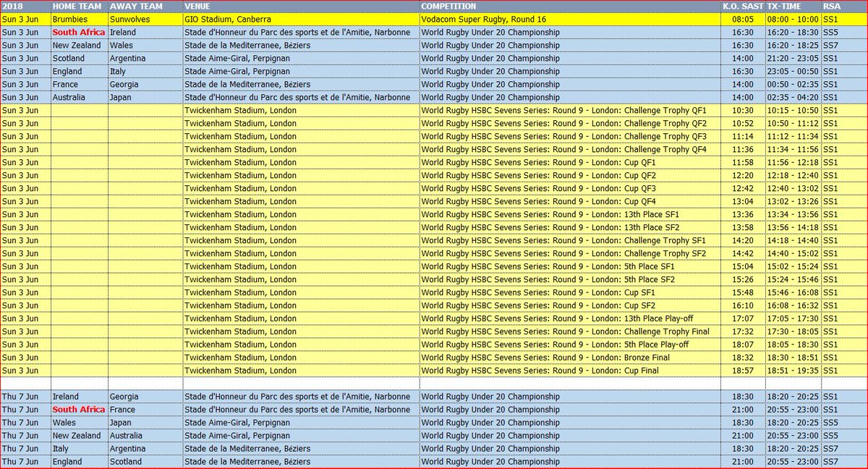Click the 5th Place SF1 competition cell
The width and height of the screenshot is (868, 469).
click(570, 267)
